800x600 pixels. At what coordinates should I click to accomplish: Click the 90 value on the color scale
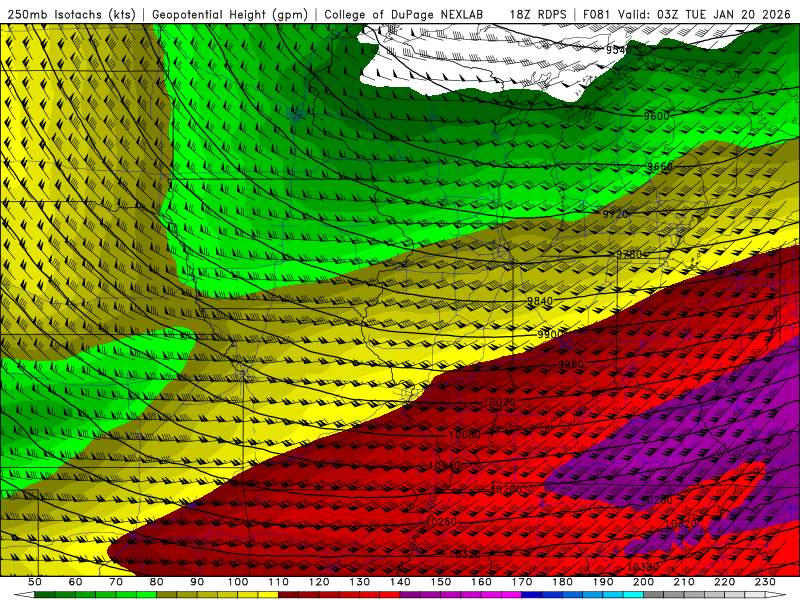197,582
